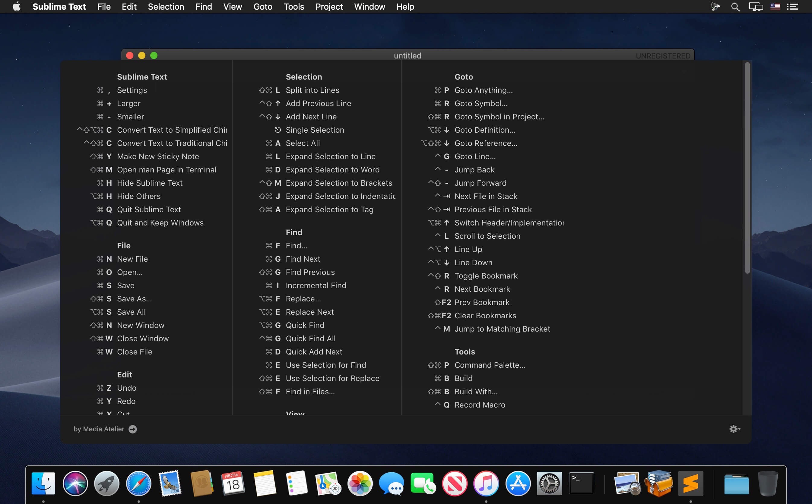812x504 pixels.
Task: Open FaceTime icon in Dock
Action: (x=423, y=483)
